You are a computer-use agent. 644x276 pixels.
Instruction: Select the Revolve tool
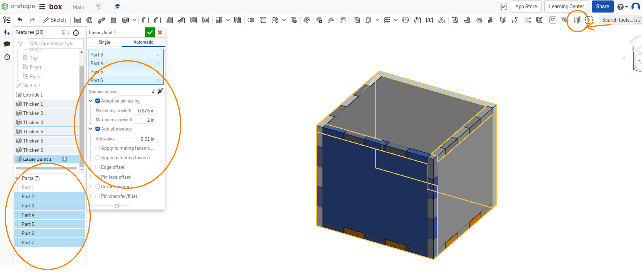coord(89,20)
